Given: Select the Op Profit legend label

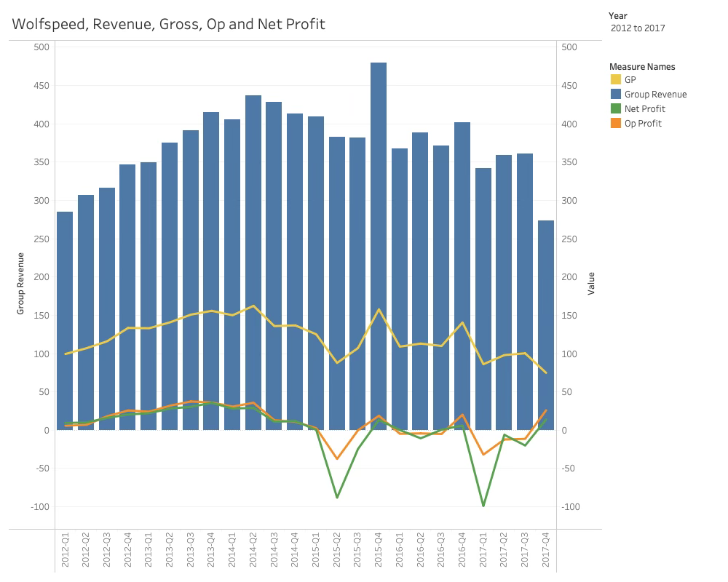Looking at the screenshot, I should tap(643, 124).
